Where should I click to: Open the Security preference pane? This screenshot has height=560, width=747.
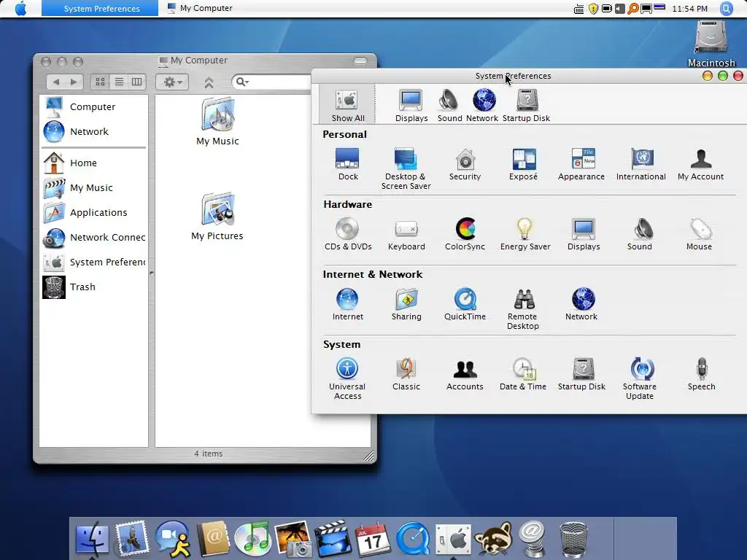(x=465, y=164)
